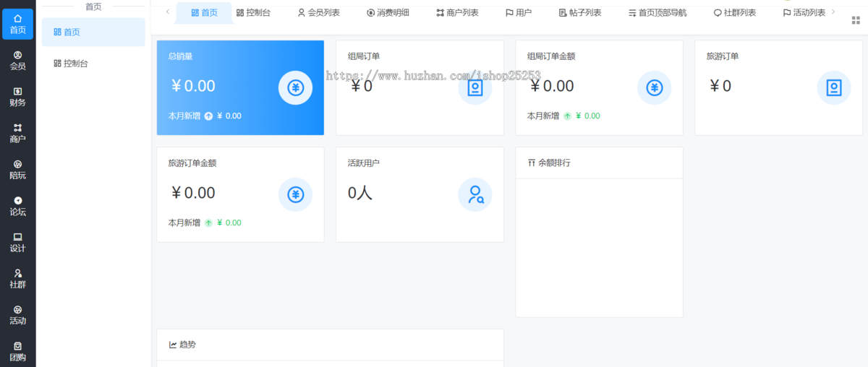Click the yen icon on 组局订单金额 card

click(x=654, y=88)
